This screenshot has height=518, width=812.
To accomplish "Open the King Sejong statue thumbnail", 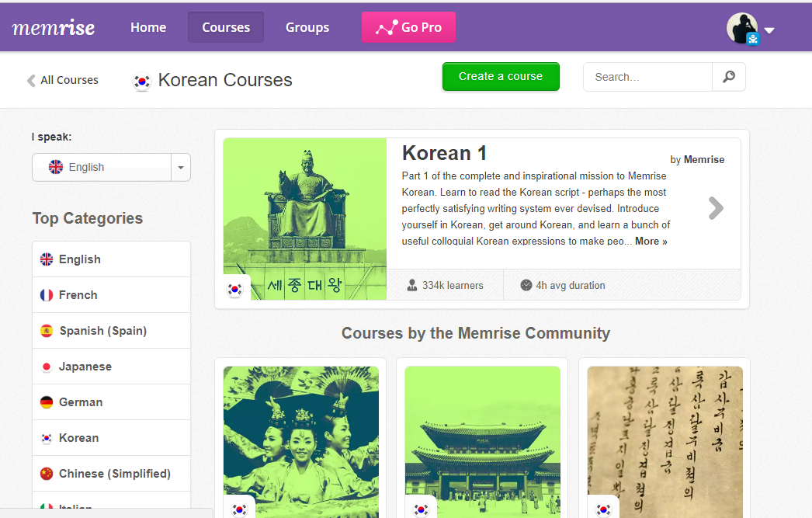I will coord(305,219).
